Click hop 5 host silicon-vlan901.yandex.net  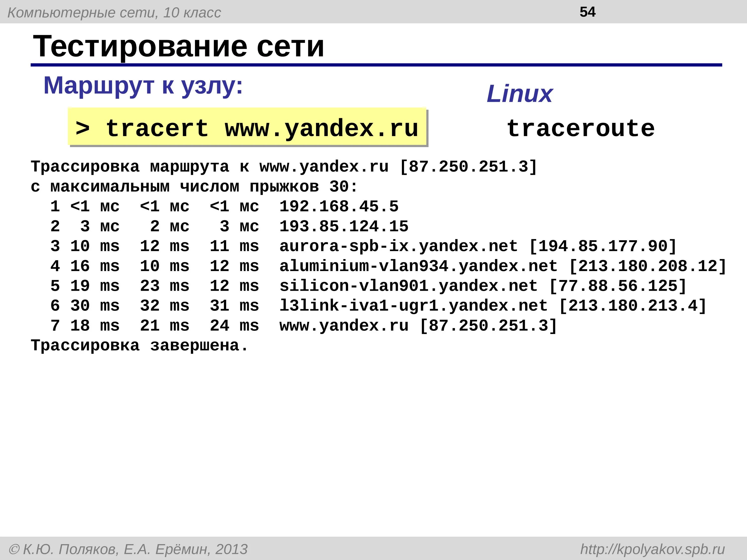coord(408,286)
